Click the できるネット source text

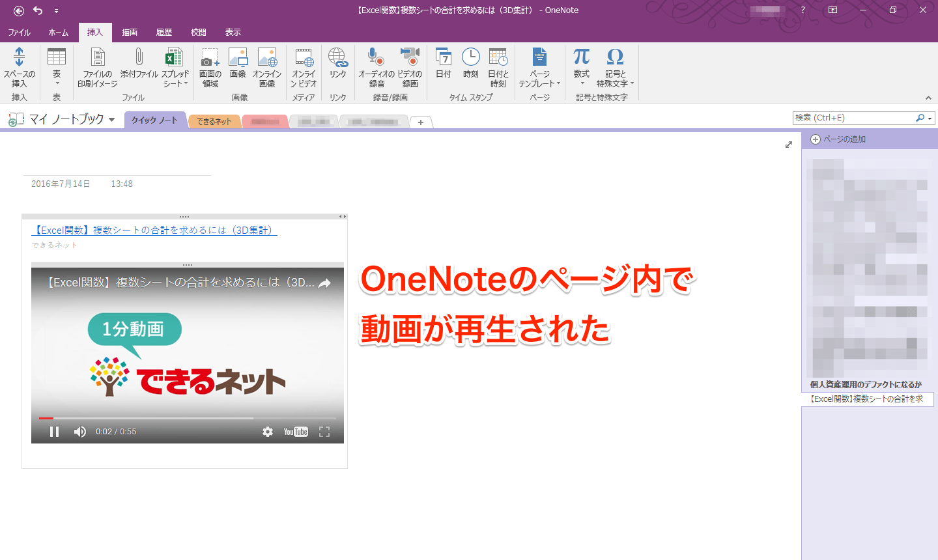coord(55,245)
